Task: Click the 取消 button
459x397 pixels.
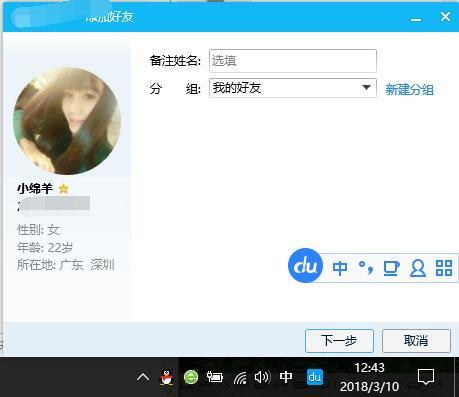Action: 416,341
